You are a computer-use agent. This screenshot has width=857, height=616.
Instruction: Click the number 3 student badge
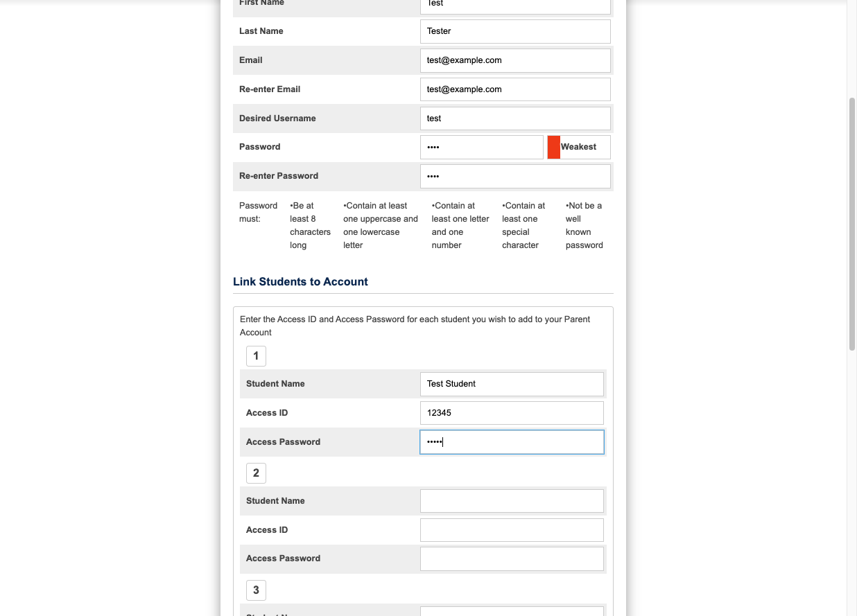pyautogui.click(x=256, y=590)
